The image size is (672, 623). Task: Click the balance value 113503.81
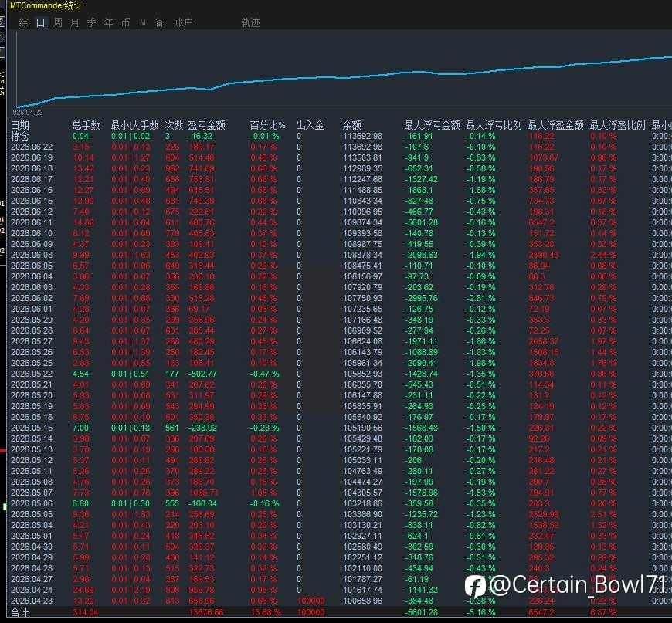[362, 157]
